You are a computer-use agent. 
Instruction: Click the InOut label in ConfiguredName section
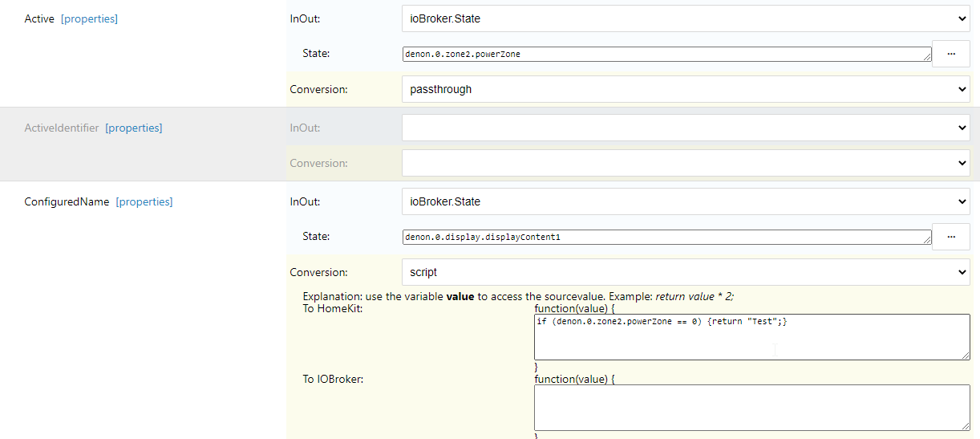coord(305,201)
